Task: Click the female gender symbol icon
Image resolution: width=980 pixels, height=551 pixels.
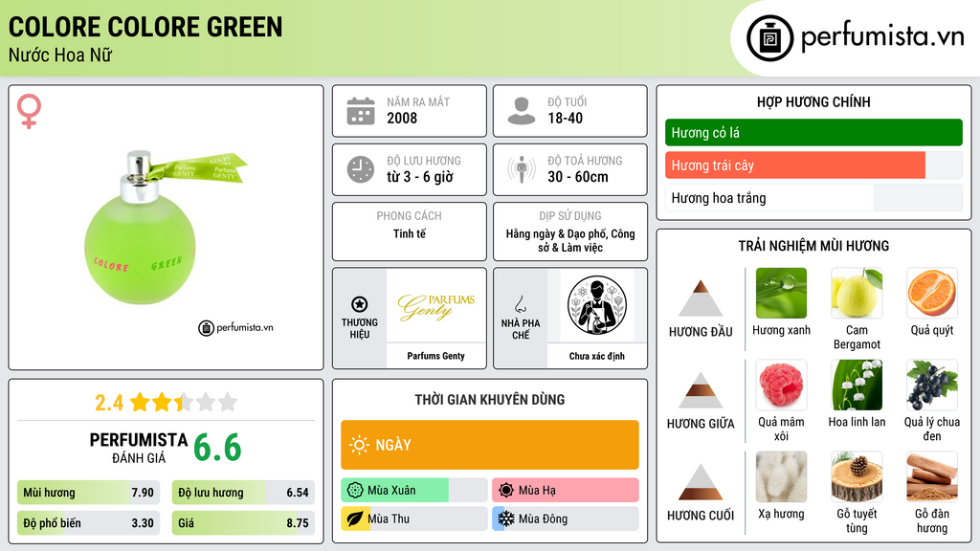Action: (x=29, y=111)
